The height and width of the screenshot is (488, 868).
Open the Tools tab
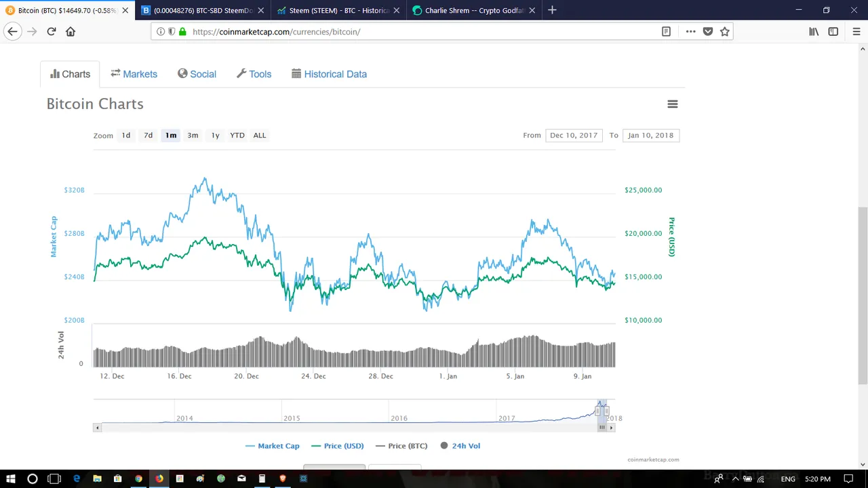pyautogui.click(x=254, y=74)
